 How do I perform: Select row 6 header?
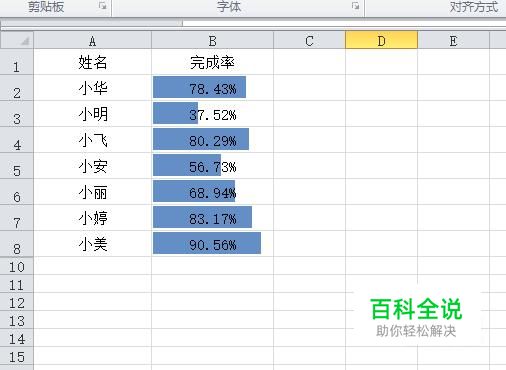[x=17, y=192]
